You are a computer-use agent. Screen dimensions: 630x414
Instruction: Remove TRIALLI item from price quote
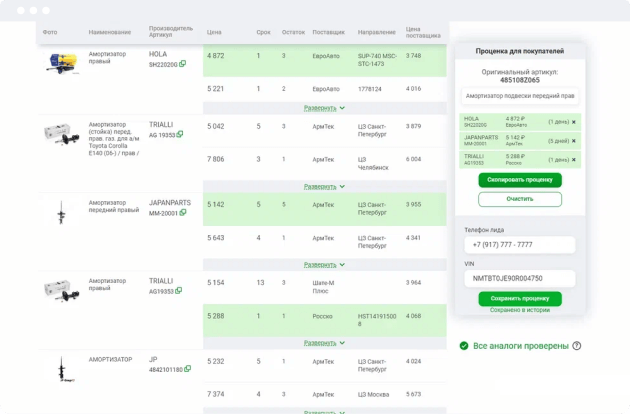(x=574, y=159)
